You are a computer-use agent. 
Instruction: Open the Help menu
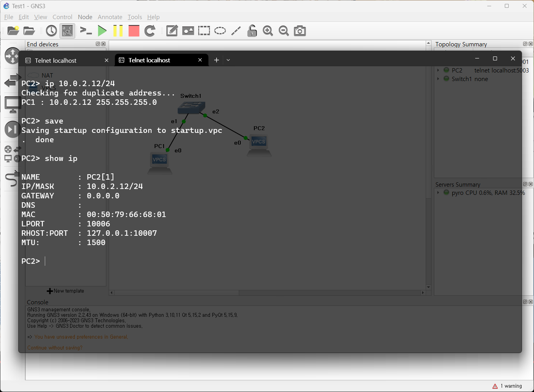point(153,17)
